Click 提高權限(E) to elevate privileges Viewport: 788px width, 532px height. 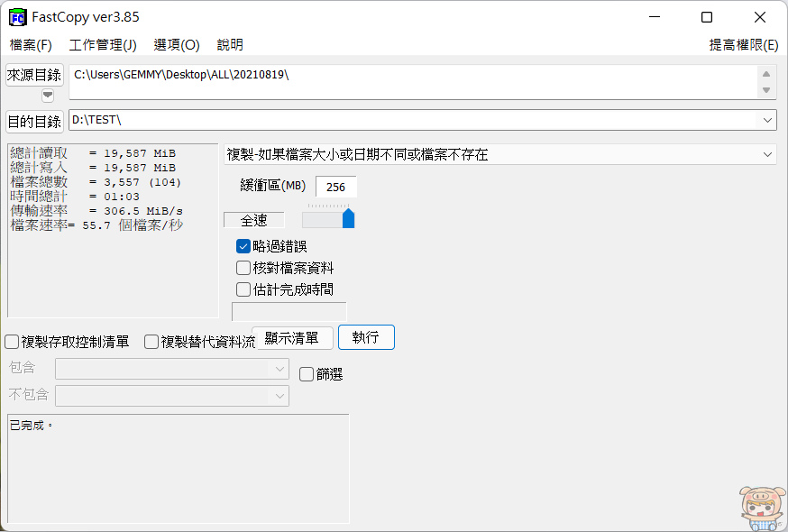coord(743,45)
